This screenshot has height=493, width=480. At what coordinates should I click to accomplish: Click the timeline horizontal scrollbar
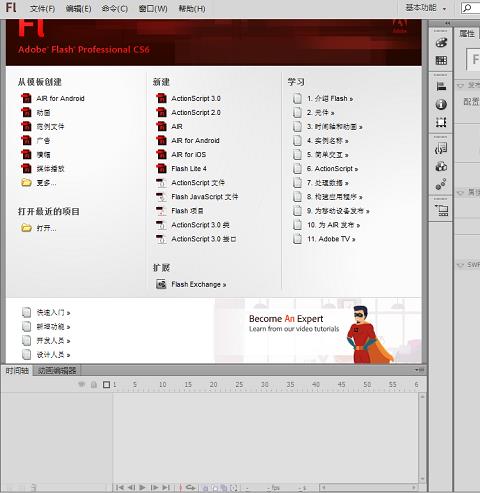[x=369, y=488]
